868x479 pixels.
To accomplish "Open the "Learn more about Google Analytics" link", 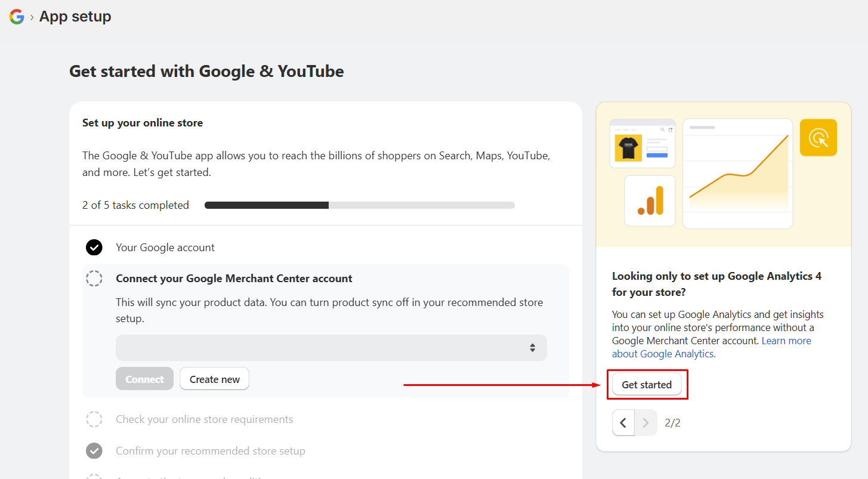I will [786, 340].
